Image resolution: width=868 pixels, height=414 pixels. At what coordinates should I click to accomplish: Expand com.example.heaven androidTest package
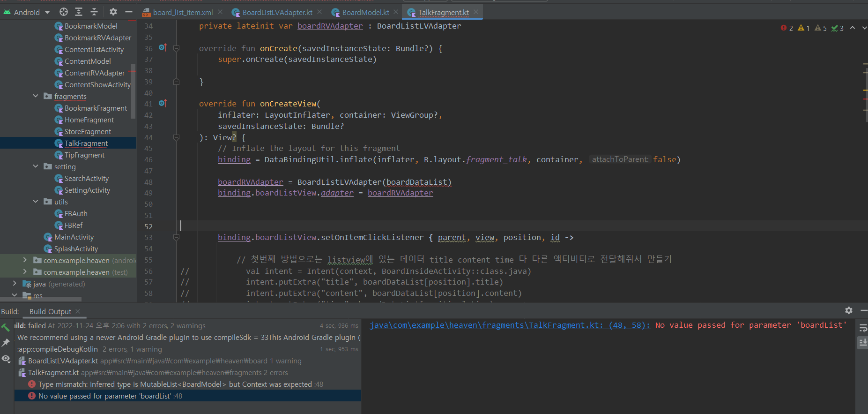(25, 260)
